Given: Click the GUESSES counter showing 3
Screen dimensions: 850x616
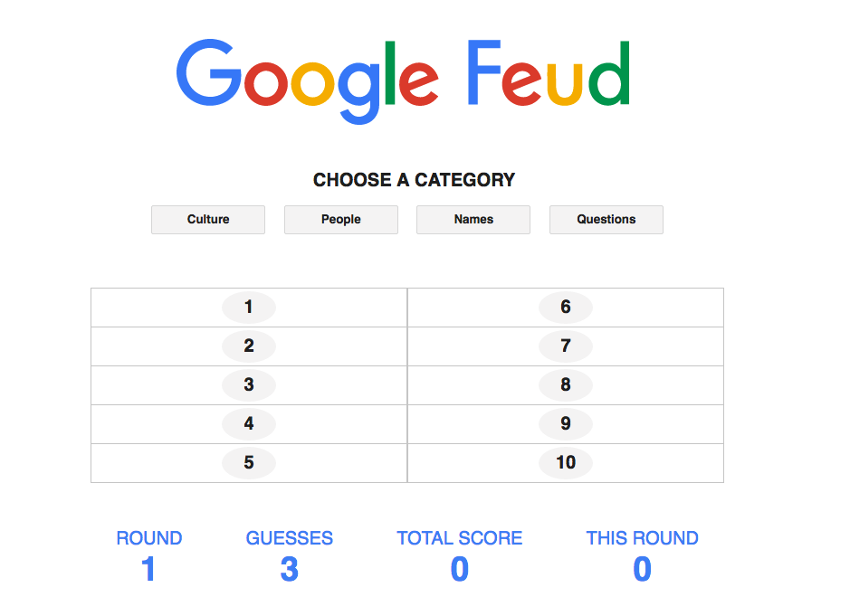Looking at the screenshot, I should [289, 568].
